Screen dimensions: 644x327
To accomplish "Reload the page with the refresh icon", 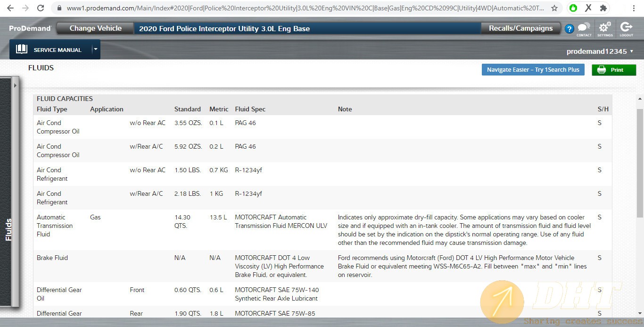I will 41,8.
